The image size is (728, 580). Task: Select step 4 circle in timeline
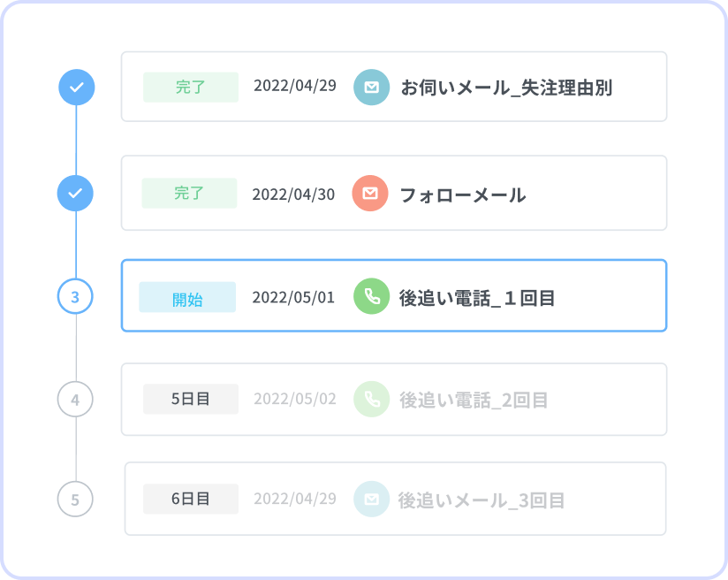[x=75, y=400]
